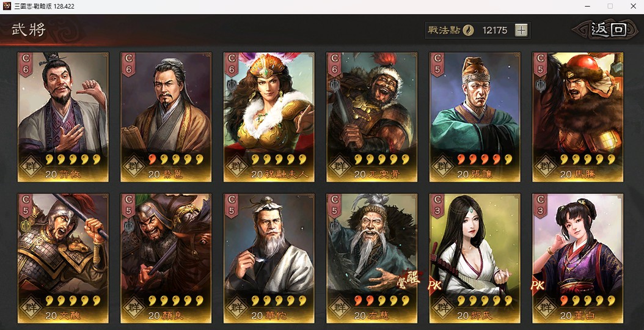Image resolution: width=644 pixels, height=330 pixels.
Task: Click the 戰法點 currency icon
Action: coord(468,30)
